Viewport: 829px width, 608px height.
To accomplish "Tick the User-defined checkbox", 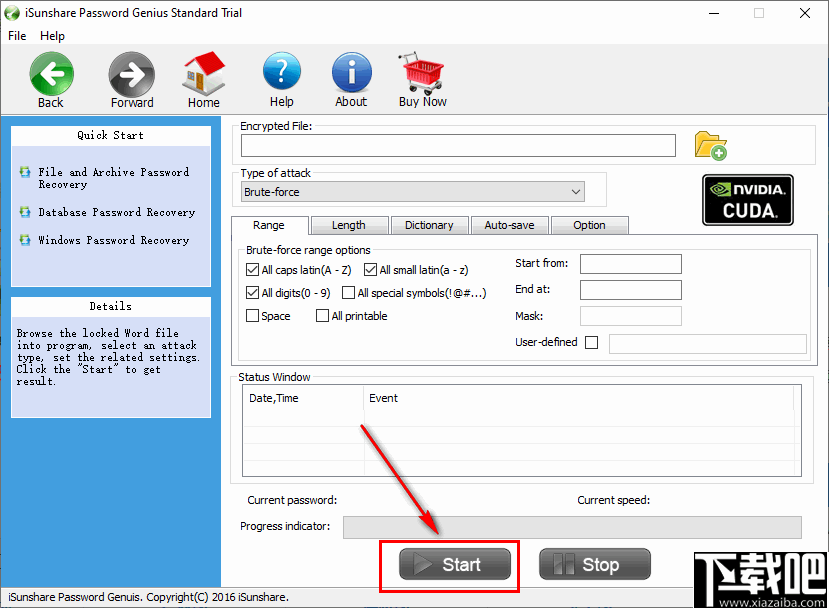I will click(x=592, y=343).
